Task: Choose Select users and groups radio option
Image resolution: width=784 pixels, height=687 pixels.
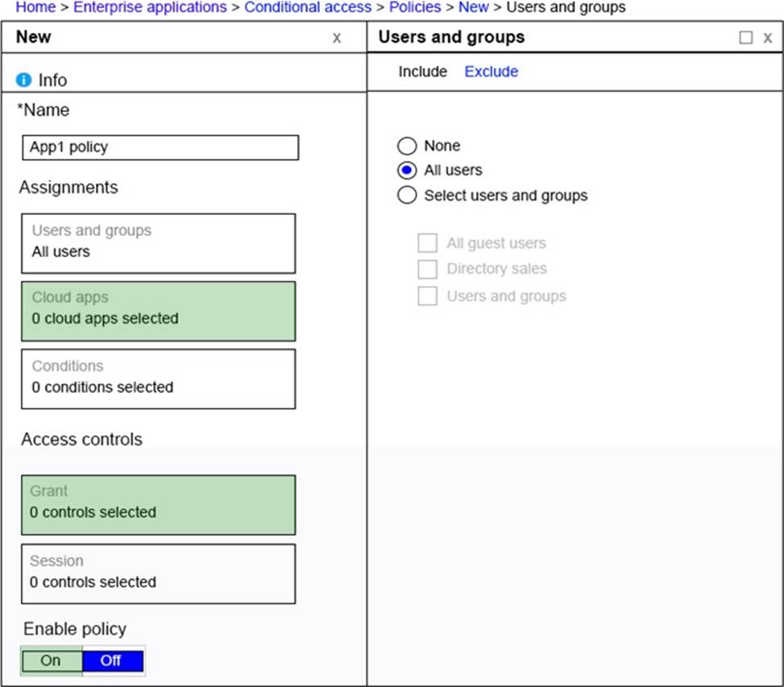Action: click(x=408, y=195)
